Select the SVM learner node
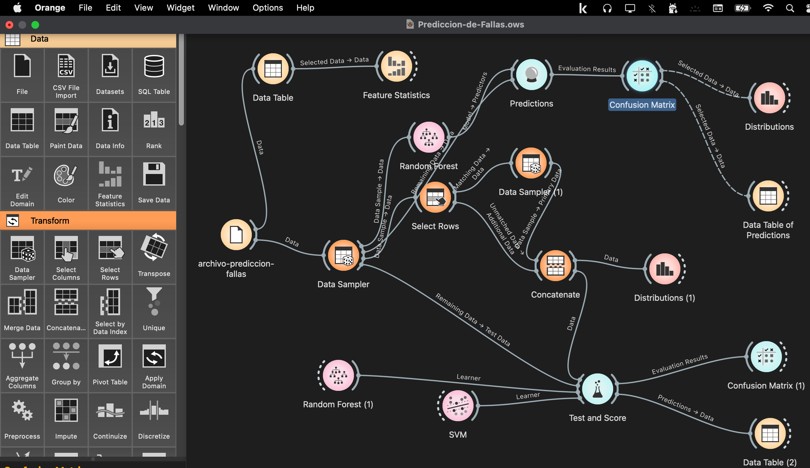The image size is (810, 468). point(457,406)
